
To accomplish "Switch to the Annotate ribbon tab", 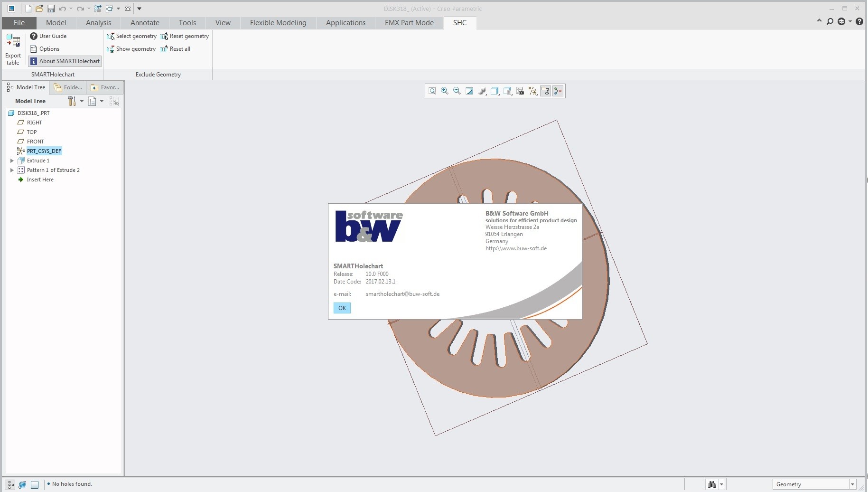I will [x=145, y=23].
